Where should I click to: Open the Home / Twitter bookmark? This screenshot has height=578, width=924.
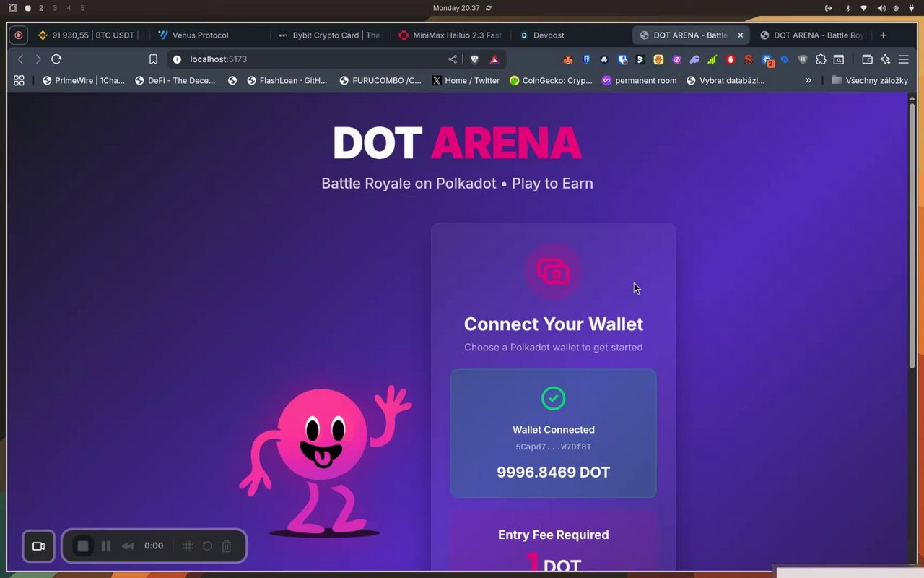pyautogui.click(x=466, y=80)
